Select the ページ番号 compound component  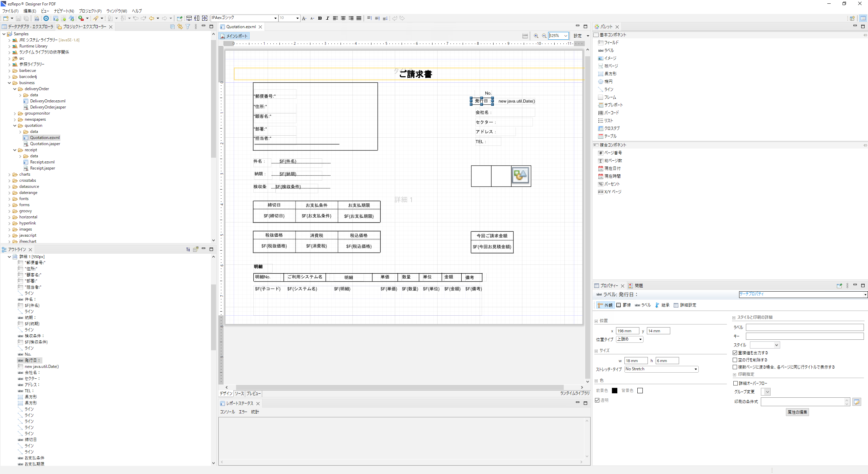tap(613, 153)
